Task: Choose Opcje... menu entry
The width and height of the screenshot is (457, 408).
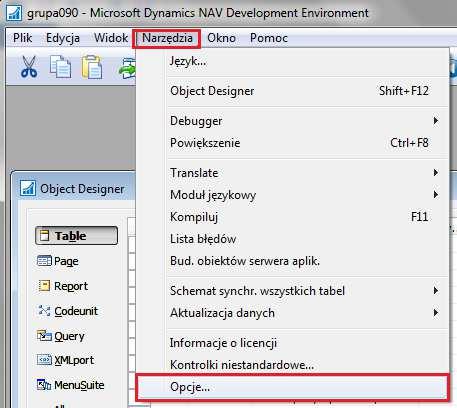Action: (x=292, y=387)
